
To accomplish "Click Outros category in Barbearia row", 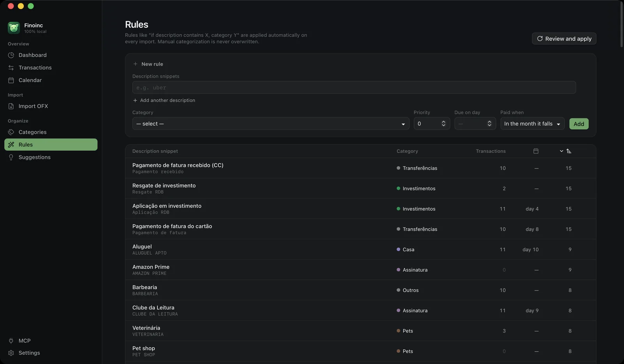I will pos(408,290).
